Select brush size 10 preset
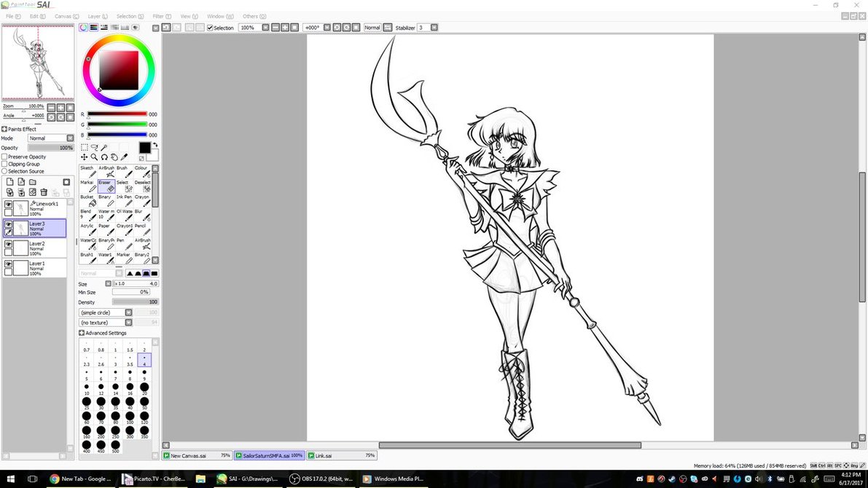 click(x=86, y=389)
